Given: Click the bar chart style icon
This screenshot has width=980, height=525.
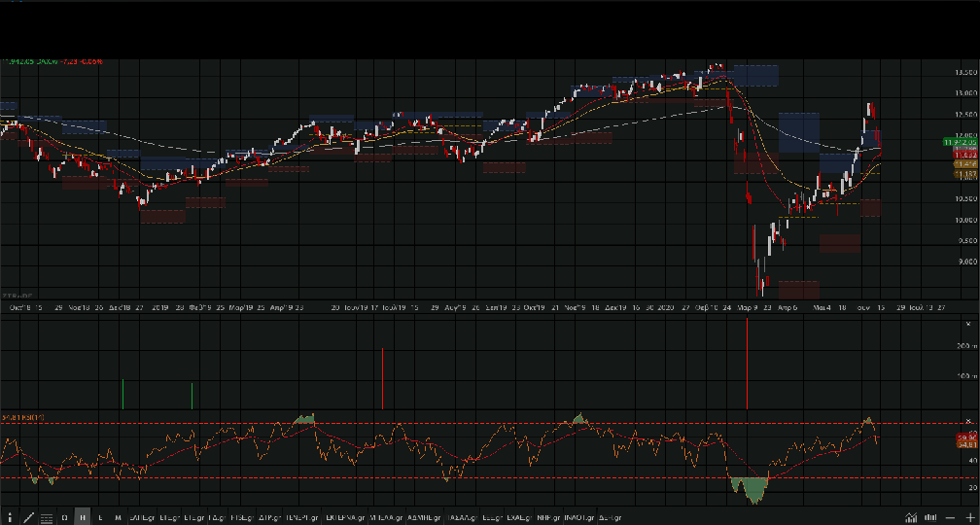Looking at the screenshot, I should pyautogui.click(x=930, y=517).
